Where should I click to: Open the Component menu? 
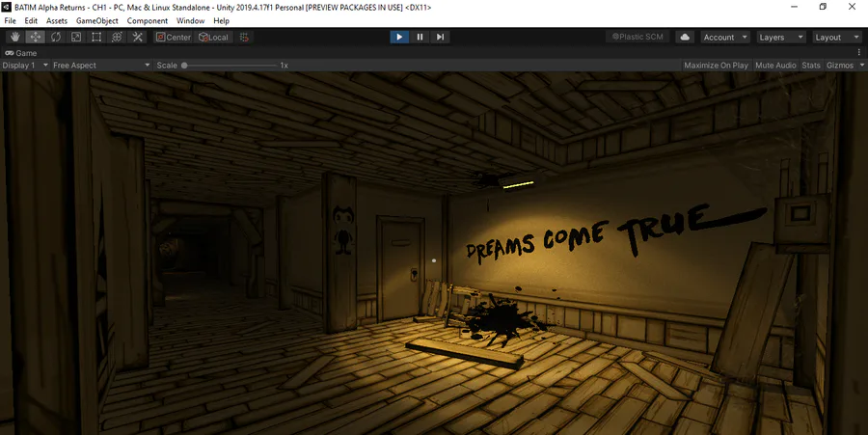pyautogui.click(x=148, y=21)
